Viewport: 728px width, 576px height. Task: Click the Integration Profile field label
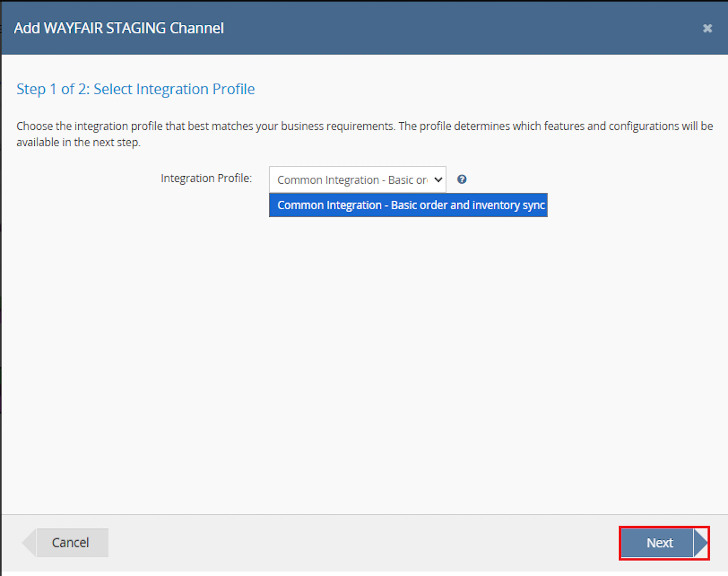coord(206,178)
